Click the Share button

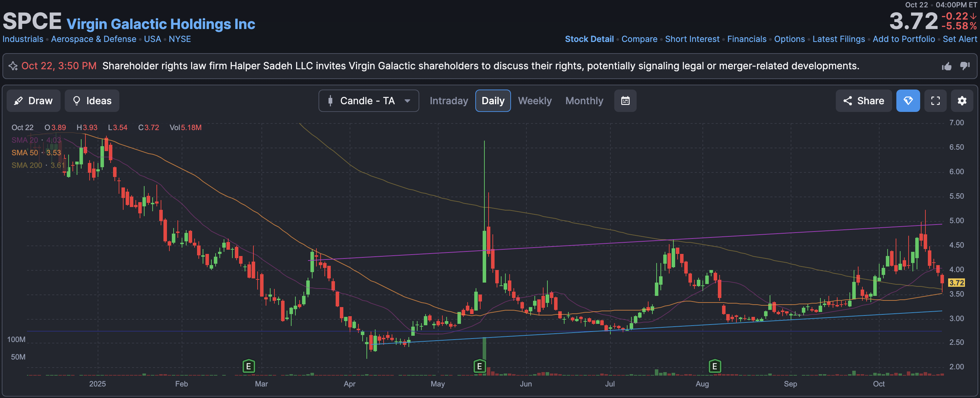pyautogui.click(x=863, y=101)
